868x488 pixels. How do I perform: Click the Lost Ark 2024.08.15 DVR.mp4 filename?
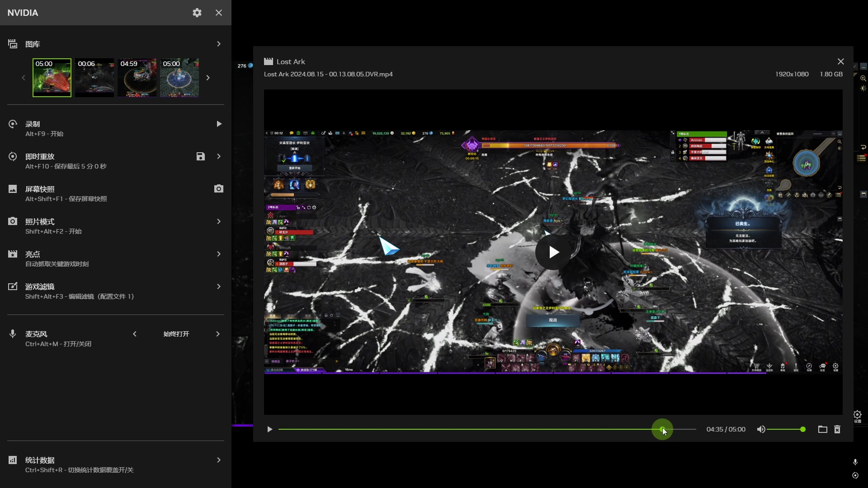328,74
